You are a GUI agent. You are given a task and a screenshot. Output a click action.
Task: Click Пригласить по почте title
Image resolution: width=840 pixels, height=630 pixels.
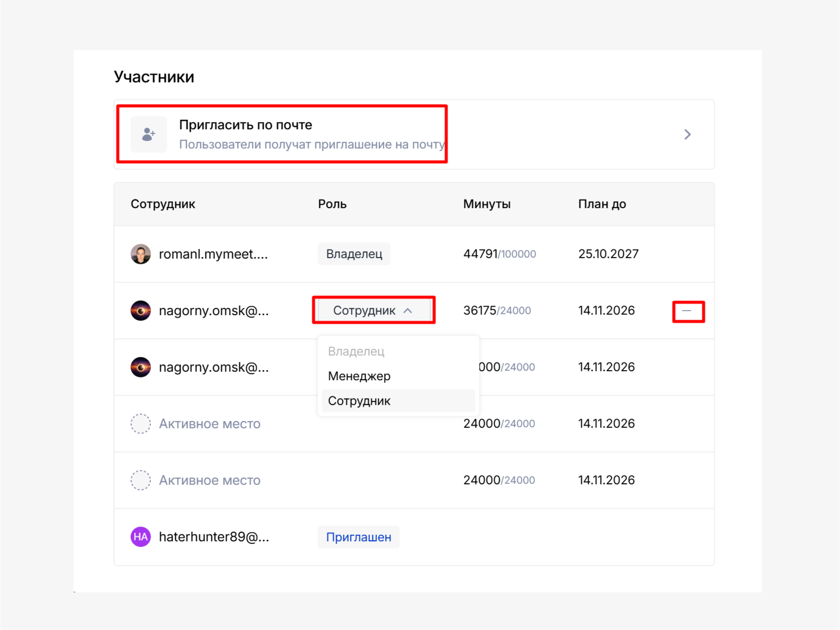pyautogui.click(x=245, y=125)
